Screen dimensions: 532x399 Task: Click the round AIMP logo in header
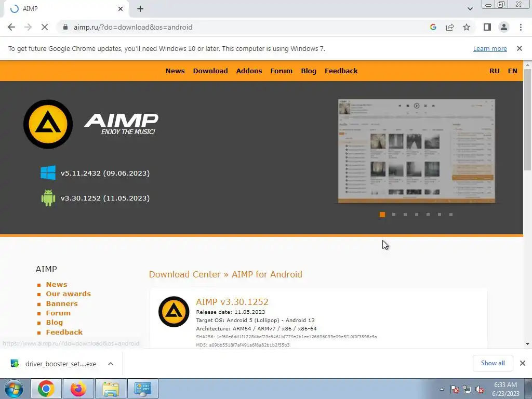point(48,124)
